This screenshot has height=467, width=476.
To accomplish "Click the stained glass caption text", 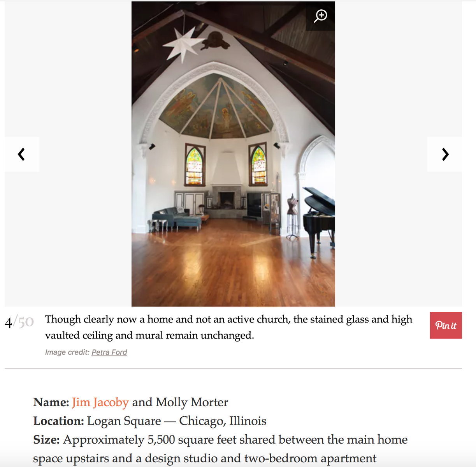I will point(228,327).
